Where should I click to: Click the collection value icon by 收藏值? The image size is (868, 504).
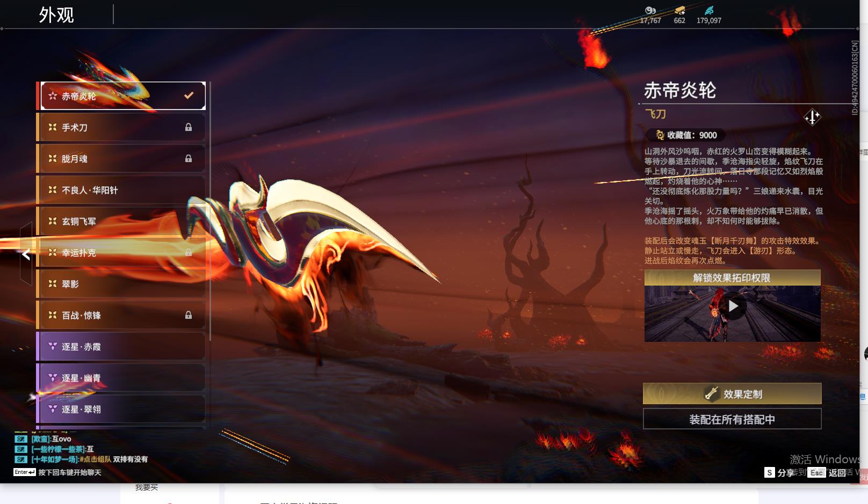(x=660, y=135)
